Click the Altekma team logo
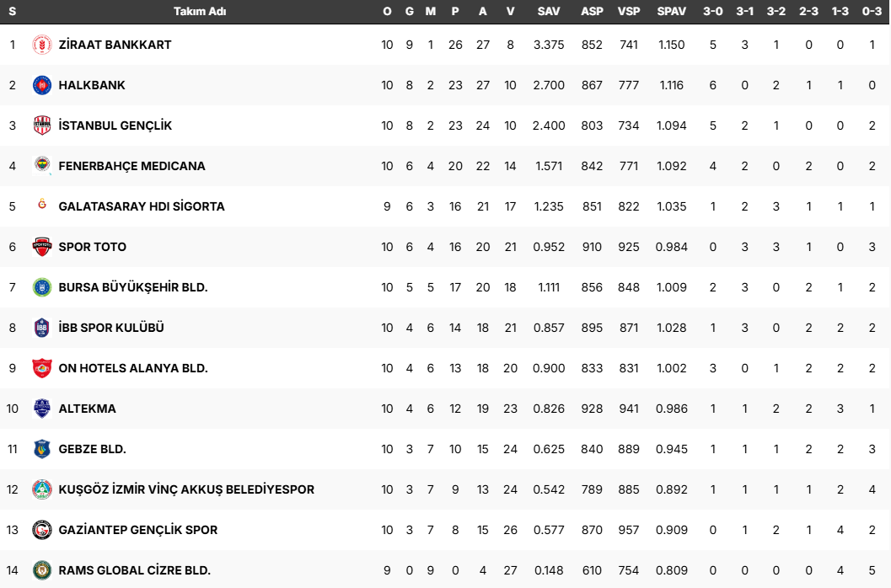Image resolution: width=891 pixels, height=588 pixels. point(42,409)
